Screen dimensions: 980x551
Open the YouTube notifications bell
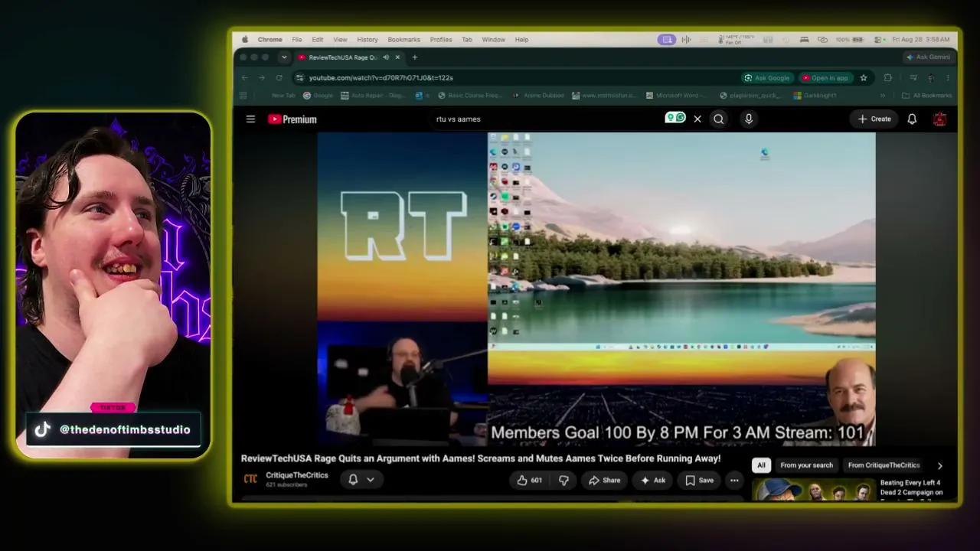(912, 119)
